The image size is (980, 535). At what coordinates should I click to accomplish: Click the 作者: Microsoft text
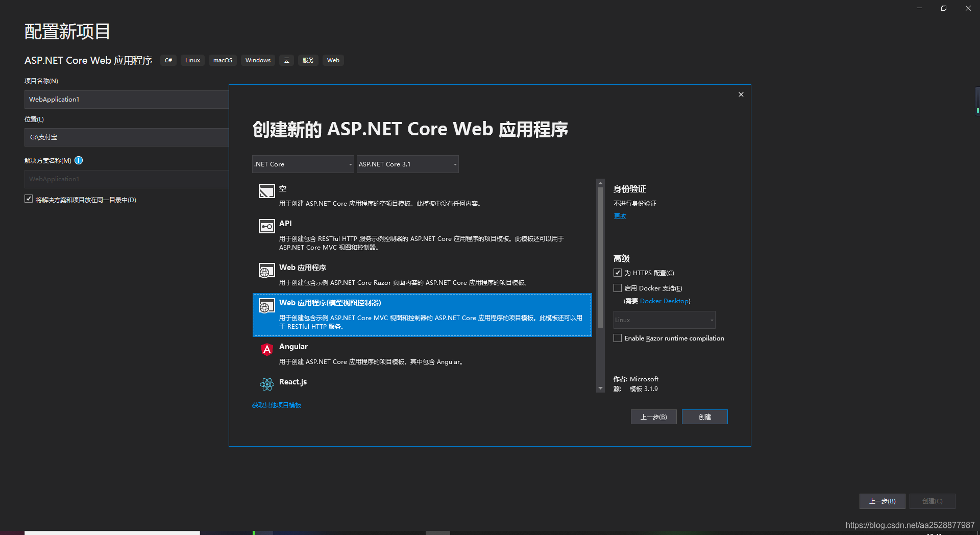636,379
